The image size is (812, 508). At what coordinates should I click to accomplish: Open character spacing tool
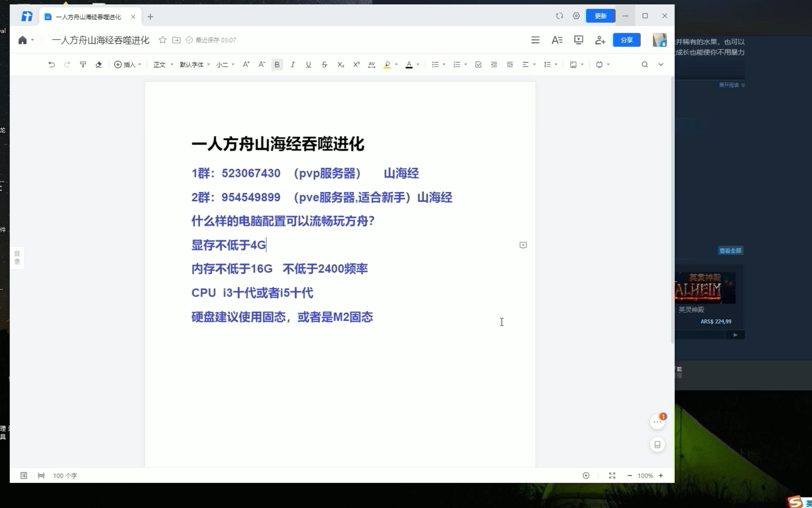[x=371, y=65]
